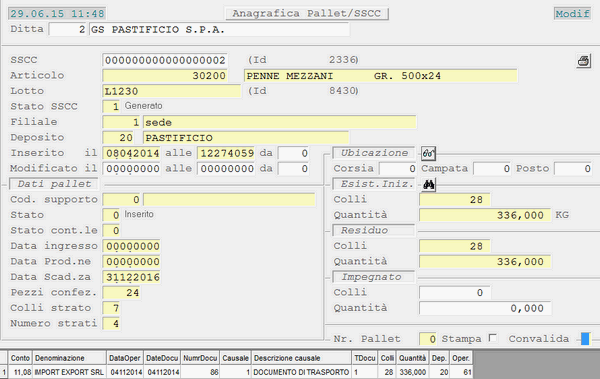Click the Data Scad.za field 31122016
The width and height of the screenshot is (600, 379).
tap(131, 277)
